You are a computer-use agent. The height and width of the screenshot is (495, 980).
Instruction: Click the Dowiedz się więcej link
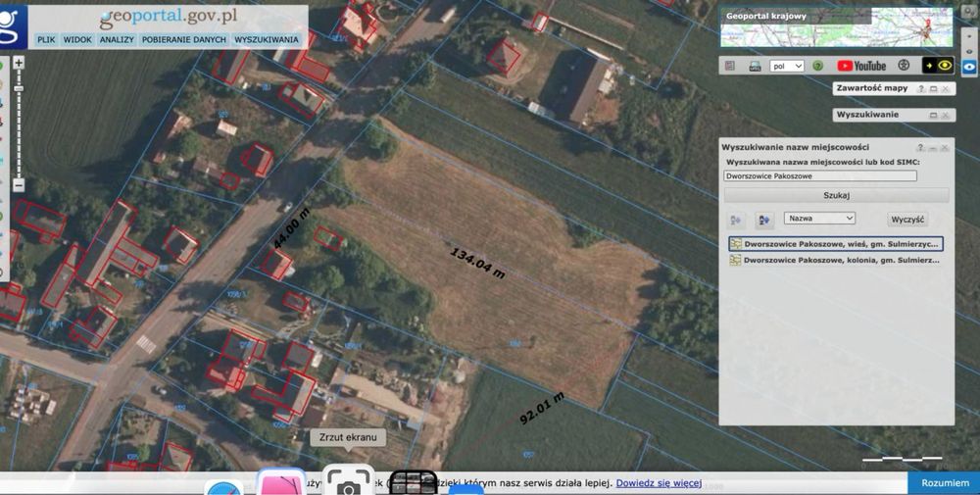(659, 483)
